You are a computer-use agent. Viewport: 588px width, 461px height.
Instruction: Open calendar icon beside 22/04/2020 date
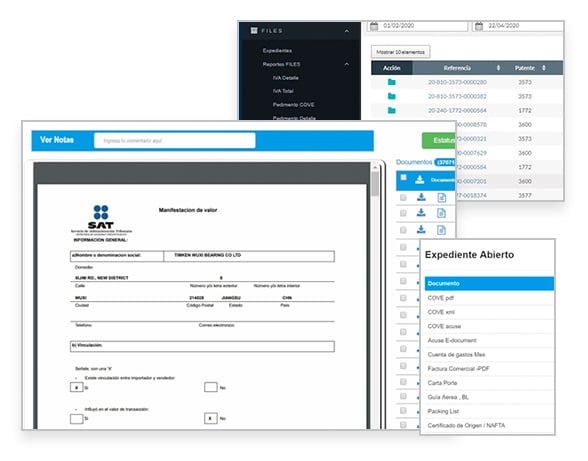479,26
